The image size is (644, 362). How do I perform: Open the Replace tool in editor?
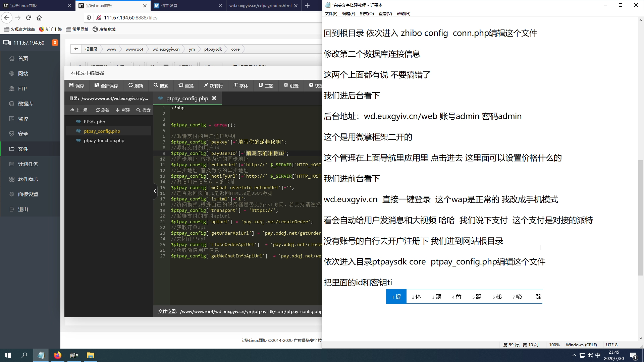pyautogui.click(x=186, y=85)
